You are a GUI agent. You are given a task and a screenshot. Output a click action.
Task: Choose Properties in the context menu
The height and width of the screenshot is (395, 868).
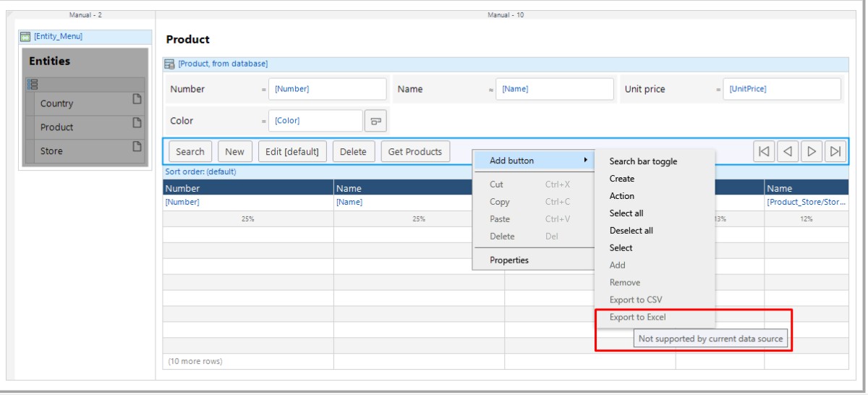pos(509,260)
